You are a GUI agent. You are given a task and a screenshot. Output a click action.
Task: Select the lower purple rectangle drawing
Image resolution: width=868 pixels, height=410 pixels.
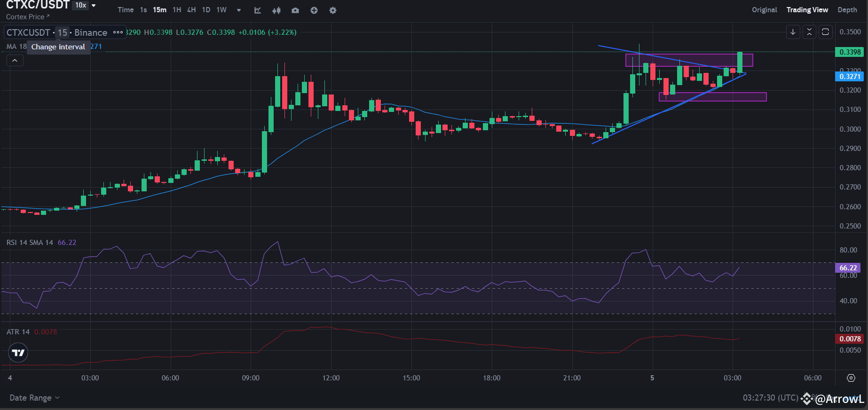tap(712, 97)
